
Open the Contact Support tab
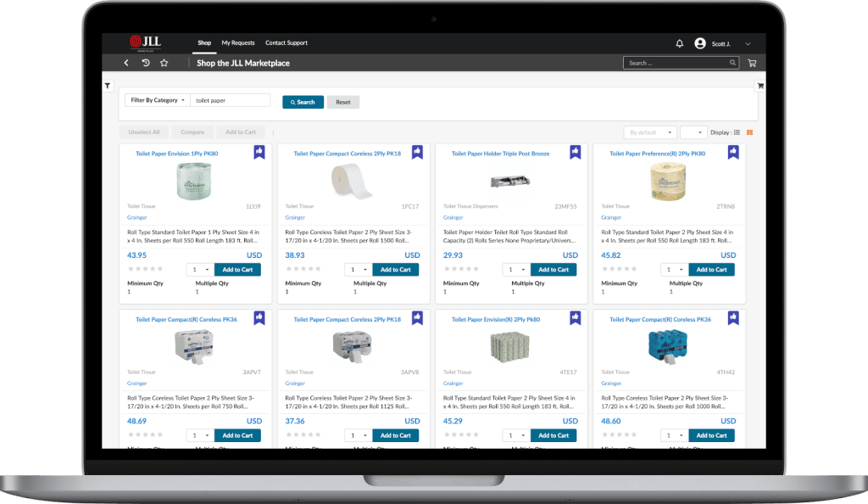pyautogui.click(x=287, y=42)
